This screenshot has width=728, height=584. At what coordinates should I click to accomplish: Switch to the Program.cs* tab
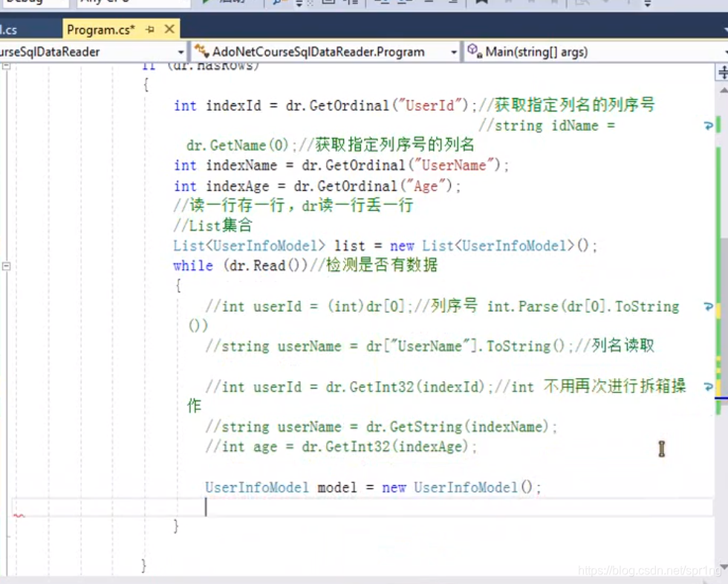(x=101, y=30)
